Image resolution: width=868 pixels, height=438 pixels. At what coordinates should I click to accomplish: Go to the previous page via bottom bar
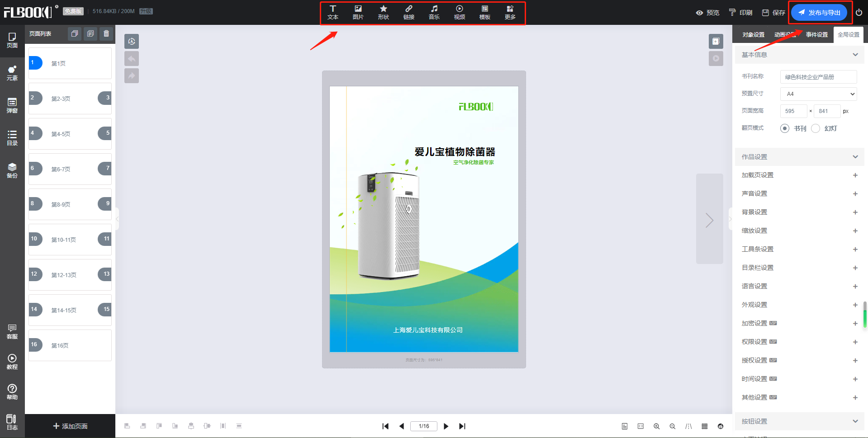[402, 426]
